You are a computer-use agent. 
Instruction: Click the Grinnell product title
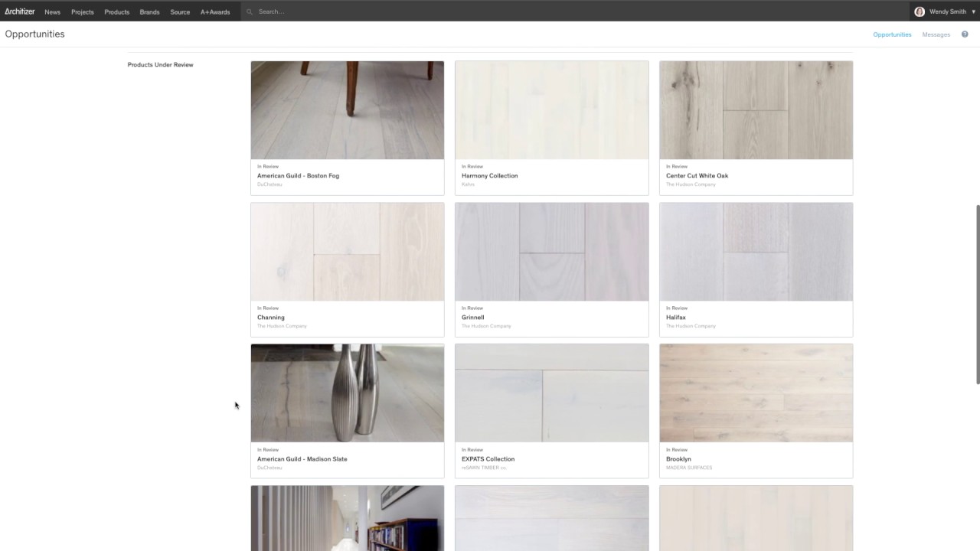click(x=472, y=318)
